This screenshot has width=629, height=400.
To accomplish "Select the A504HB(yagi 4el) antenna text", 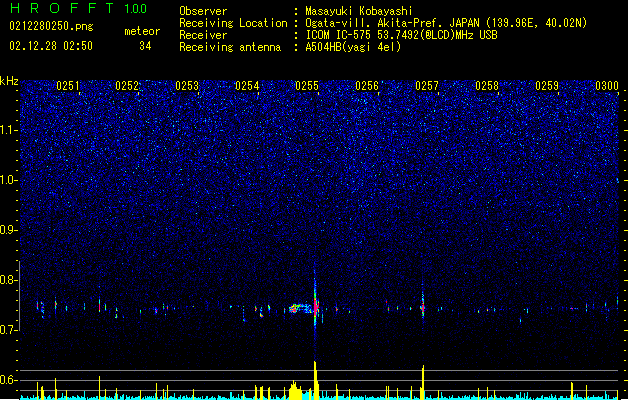I will tap(353, 47).
